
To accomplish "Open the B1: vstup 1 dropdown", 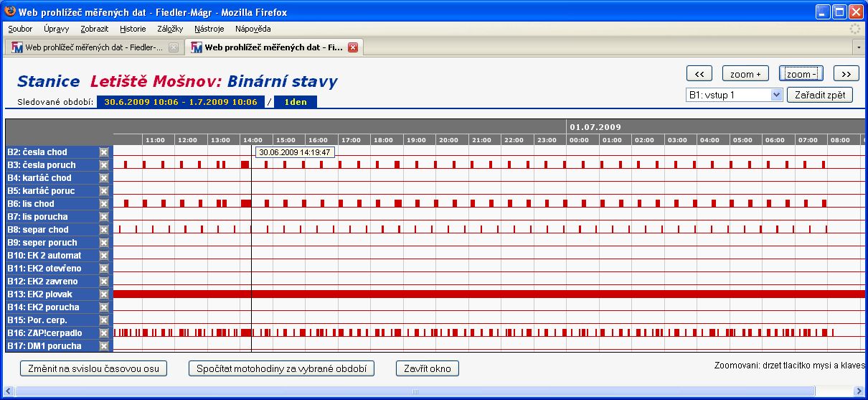I will 734,95.
